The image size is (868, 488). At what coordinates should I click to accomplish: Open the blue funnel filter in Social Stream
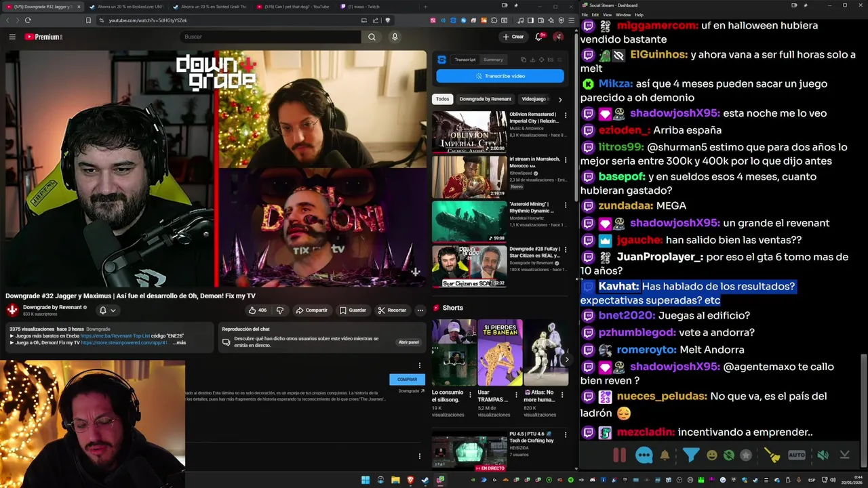690,455
